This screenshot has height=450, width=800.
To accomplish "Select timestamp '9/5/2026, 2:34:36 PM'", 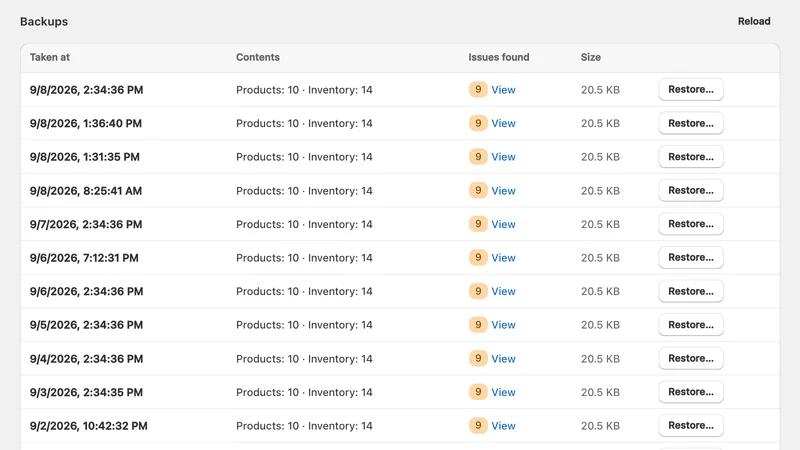I will (86, 325).
